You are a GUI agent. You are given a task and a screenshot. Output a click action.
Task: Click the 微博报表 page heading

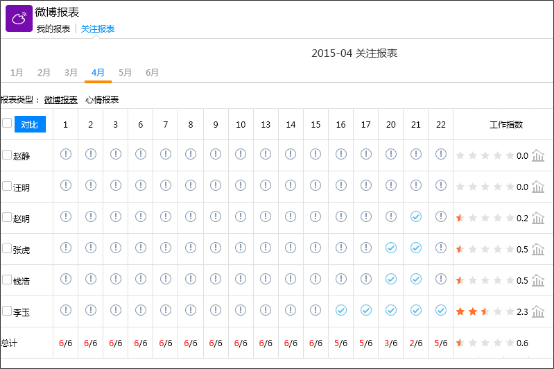click(x=57, y=12)
